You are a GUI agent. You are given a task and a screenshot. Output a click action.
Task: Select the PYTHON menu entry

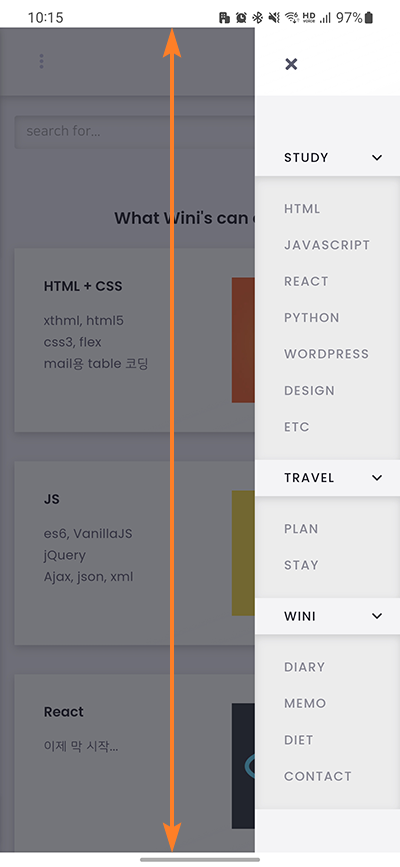(x=311, y=318)
